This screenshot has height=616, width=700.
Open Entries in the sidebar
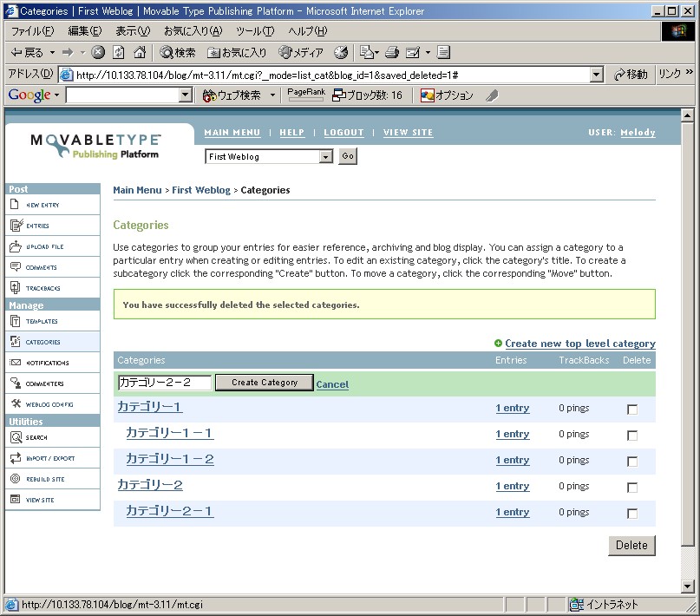click(52, 226)
